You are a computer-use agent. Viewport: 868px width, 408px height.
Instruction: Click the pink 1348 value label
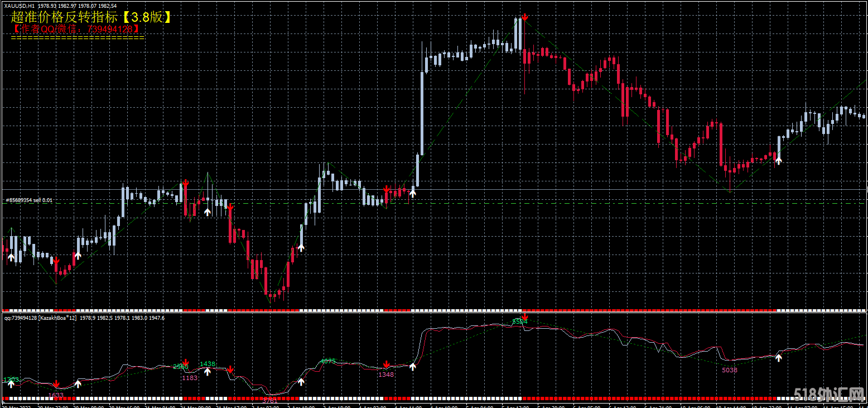[385, 375]
